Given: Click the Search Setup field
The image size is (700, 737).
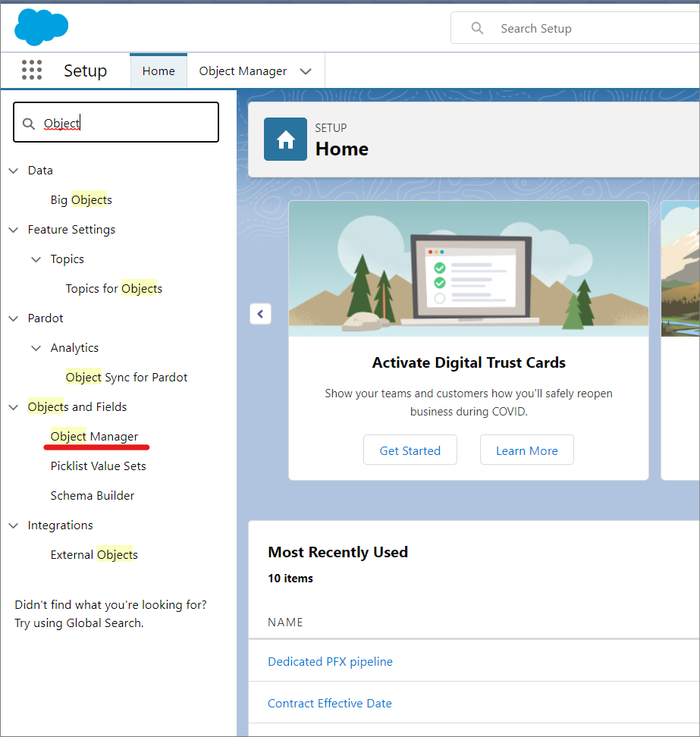Looking at the screenshot, I should click(574, 28).
